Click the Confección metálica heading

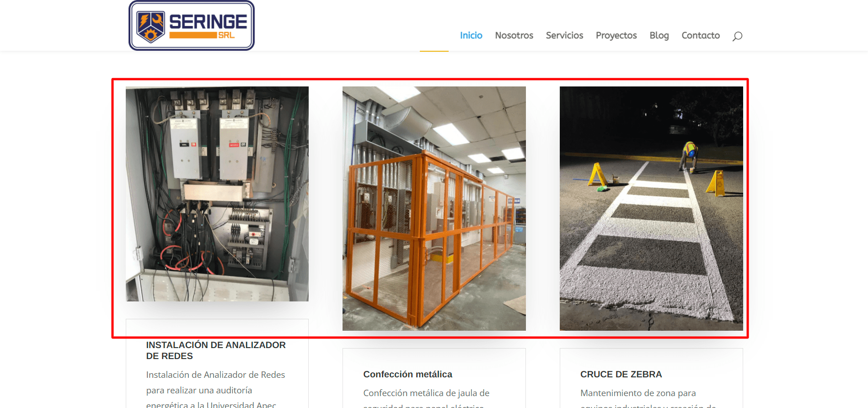[x=407, y=374]
